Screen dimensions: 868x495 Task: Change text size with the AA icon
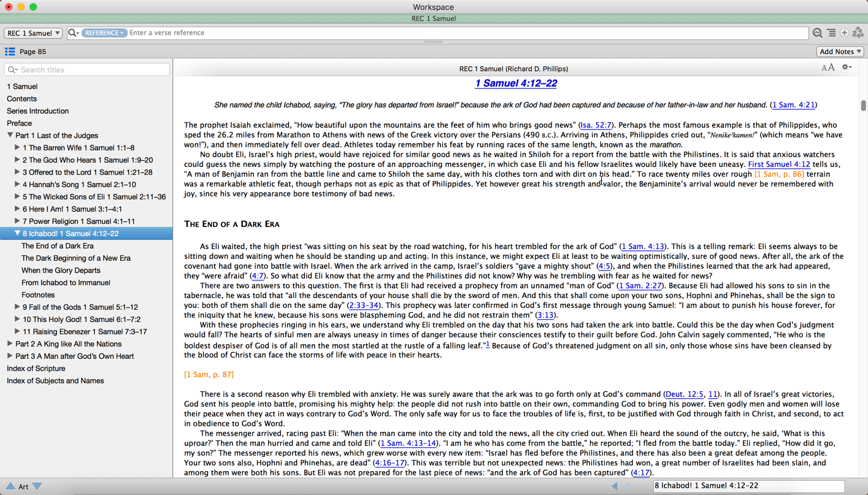click(828, 67)
